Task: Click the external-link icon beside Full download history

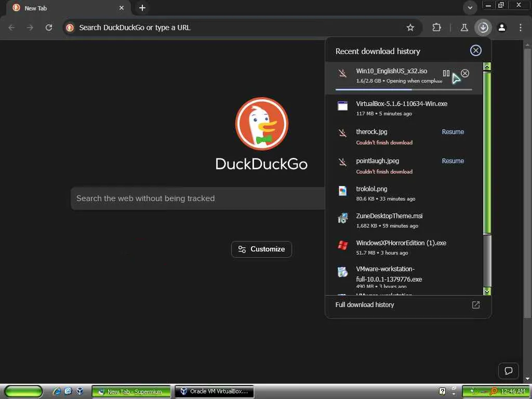Action: 476,304
